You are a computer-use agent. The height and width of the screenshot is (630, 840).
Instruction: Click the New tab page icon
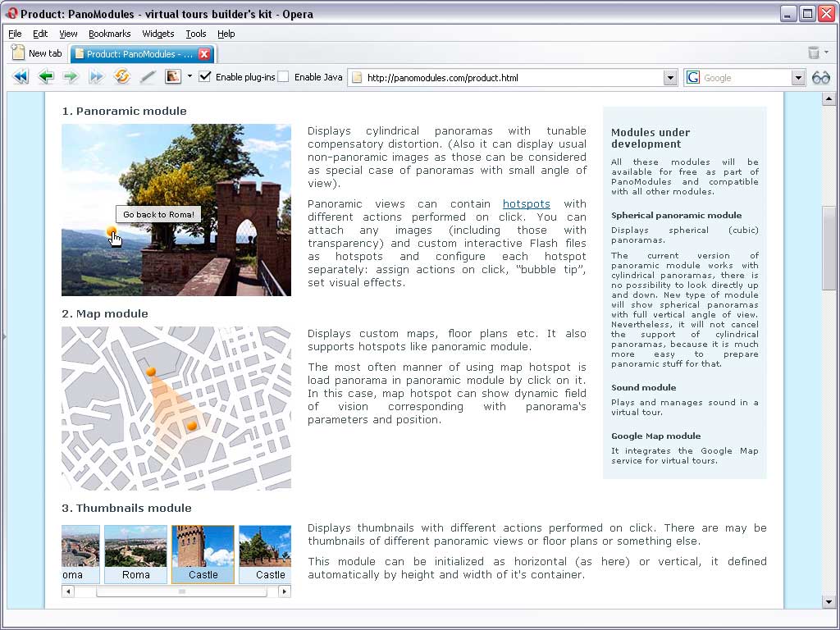pos(18,52)
